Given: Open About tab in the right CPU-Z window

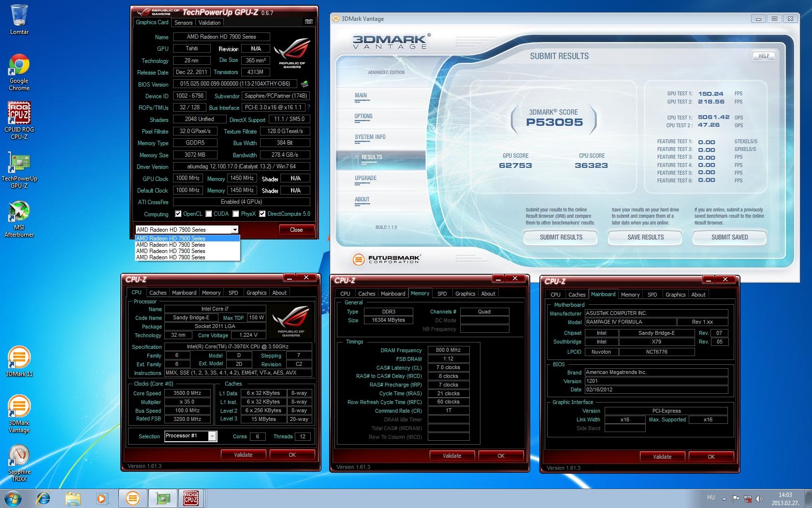Looking at the screenshot, I should tap(698, 295).
